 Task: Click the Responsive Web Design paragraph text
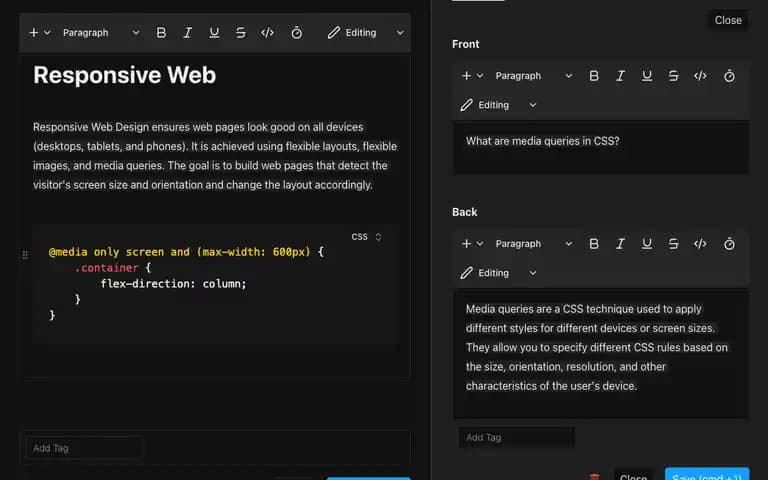coord(215,156)
